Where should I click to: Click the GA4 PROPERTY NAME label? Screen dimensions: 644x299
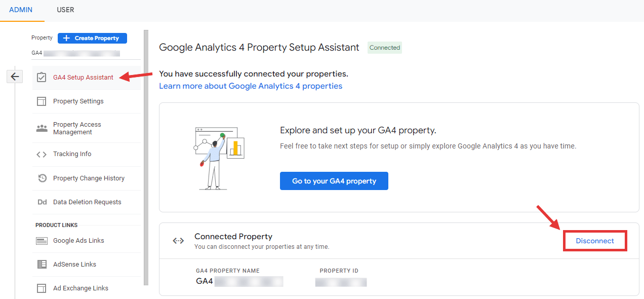click(x=228, y=271)
